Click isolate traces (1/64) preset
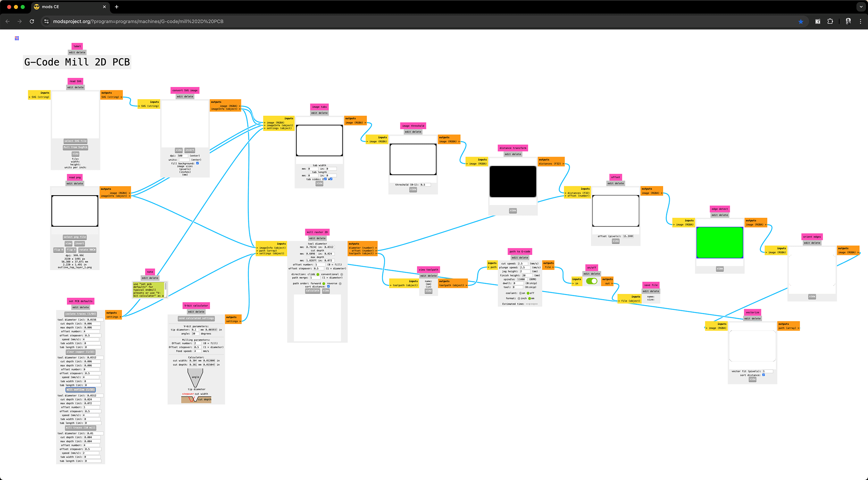 [x=81, y=314]
